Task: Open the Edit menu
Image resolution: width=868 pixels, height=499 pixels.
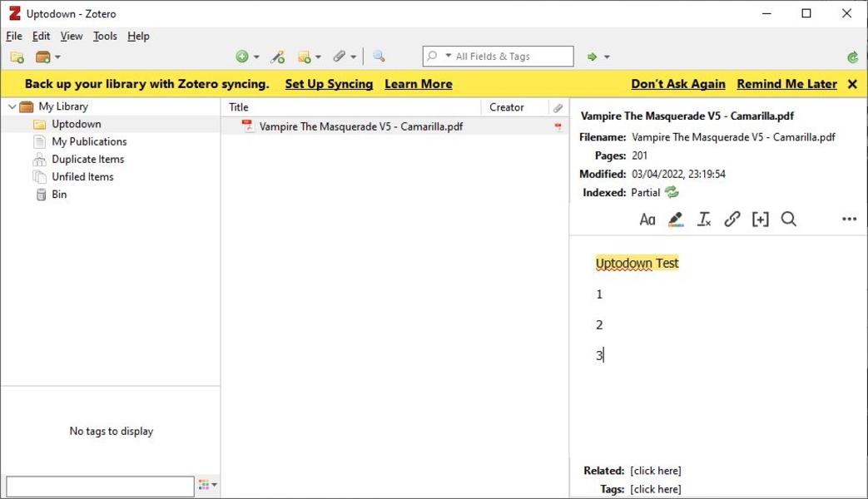Action: (41, 36)
